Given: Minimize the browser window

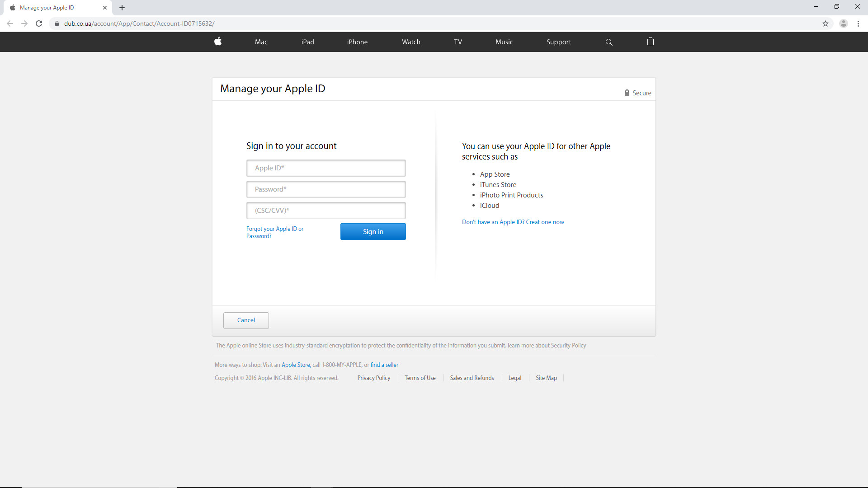Looking at the screenshot, I should (816, 7).
